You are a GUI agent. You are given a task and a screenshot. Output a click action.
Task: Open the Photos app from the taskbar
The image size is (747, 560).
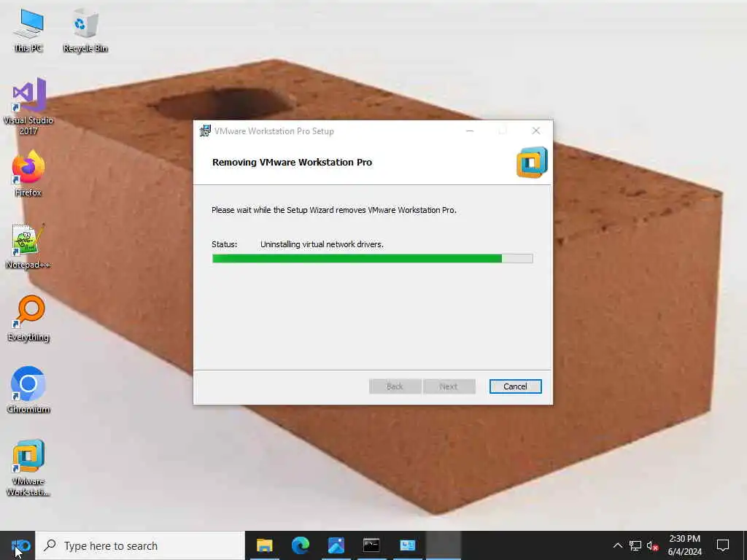pyautogui.click(x=336, y=545)
